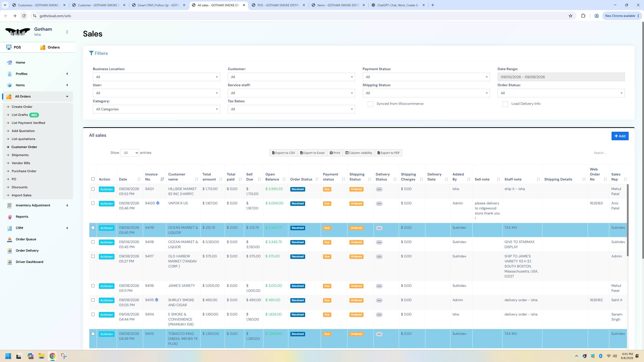
Task: Open the Snipping Tool from the taskbar
Action: click(x=64, y=356)
